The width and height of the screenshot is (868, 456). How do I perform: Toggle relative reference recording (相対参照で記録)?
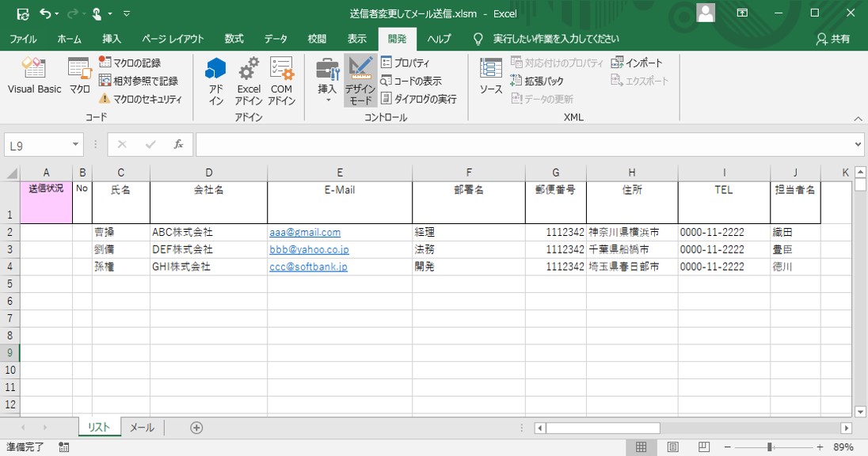[139, 81]
